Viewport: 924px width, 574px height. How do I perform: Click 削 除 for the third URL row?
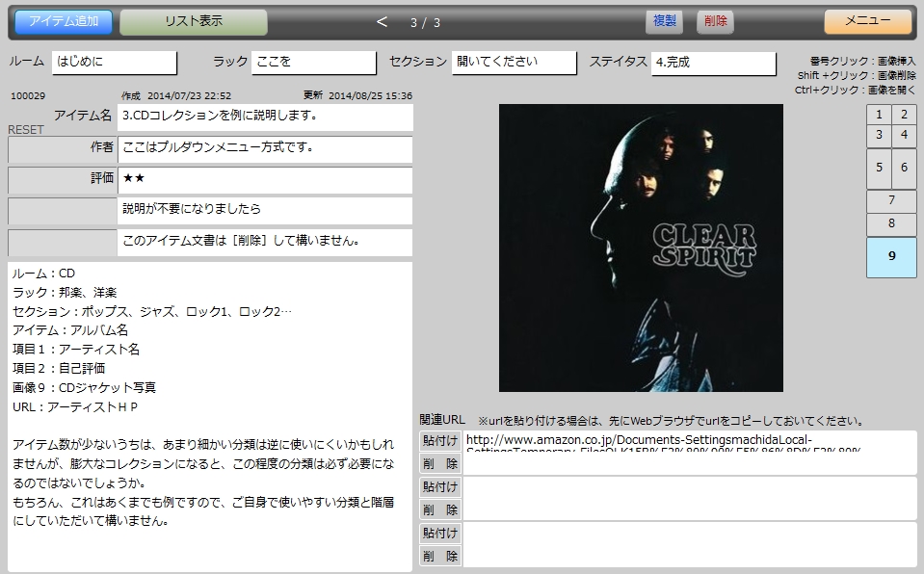tap(440, 556)
